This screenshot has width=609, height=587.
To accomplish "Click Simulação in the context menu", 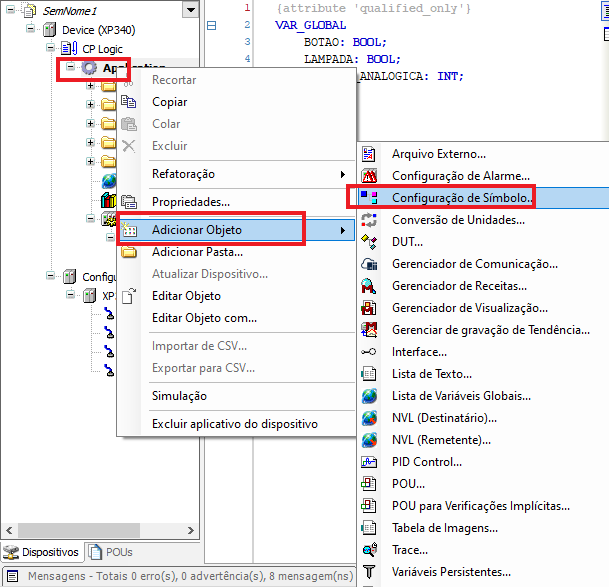I will [179, 396].
